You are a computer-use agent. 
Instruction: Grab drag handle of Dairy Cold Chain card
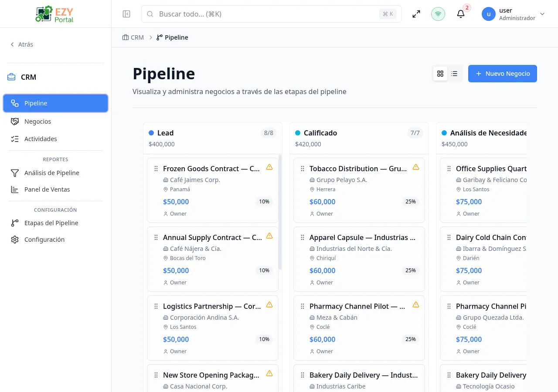click(x=449, y=237)
